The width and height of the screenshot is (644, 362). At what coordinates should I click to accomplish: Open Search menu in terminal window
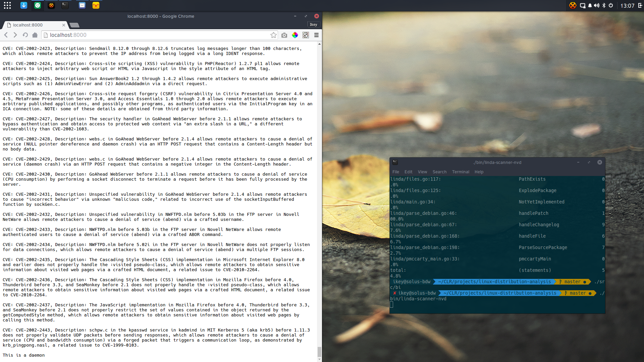[x=439, y=172]
